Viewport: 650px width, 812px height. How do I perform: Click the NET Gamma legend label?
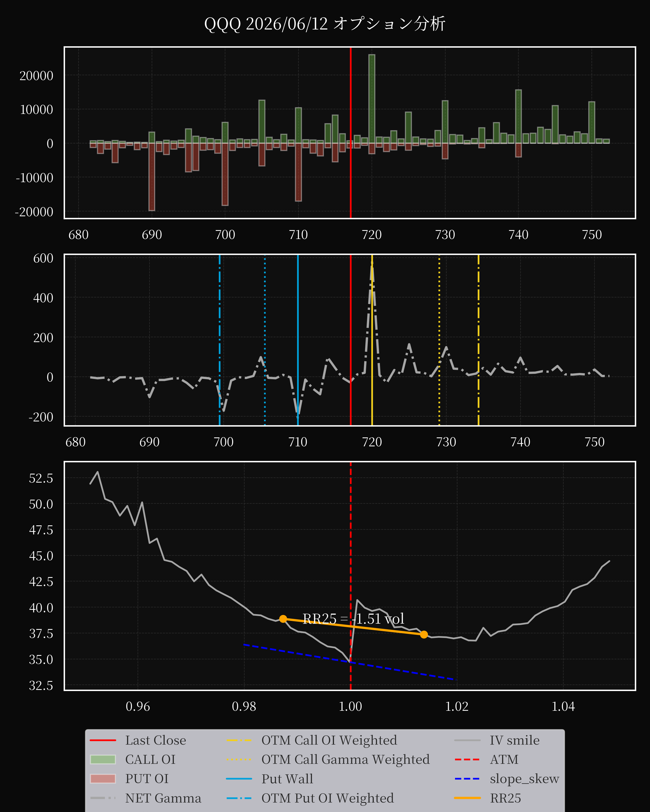click(163, 798)
